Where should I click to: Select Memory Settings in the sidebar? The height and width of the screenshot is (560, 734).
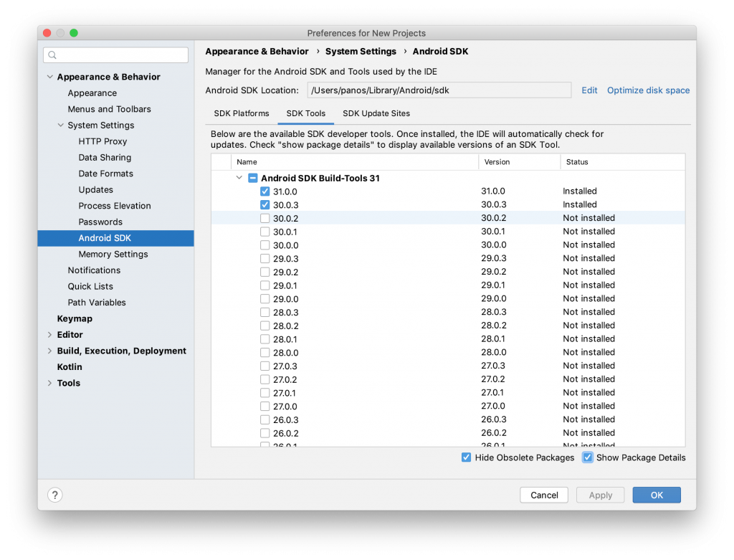pos(113,254)
